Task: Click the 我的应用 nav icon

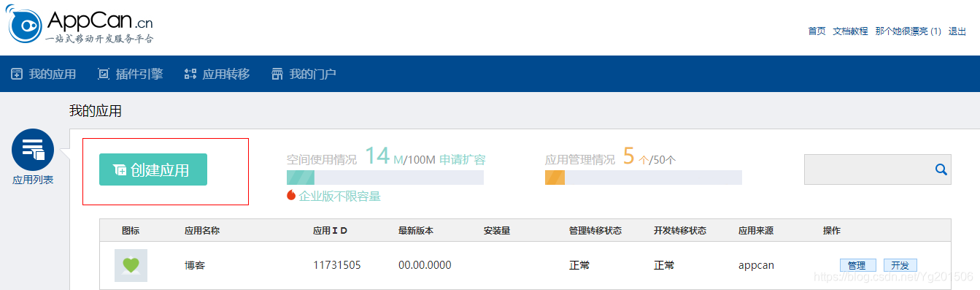Action: pyautogui.click(x=17, y=74)
